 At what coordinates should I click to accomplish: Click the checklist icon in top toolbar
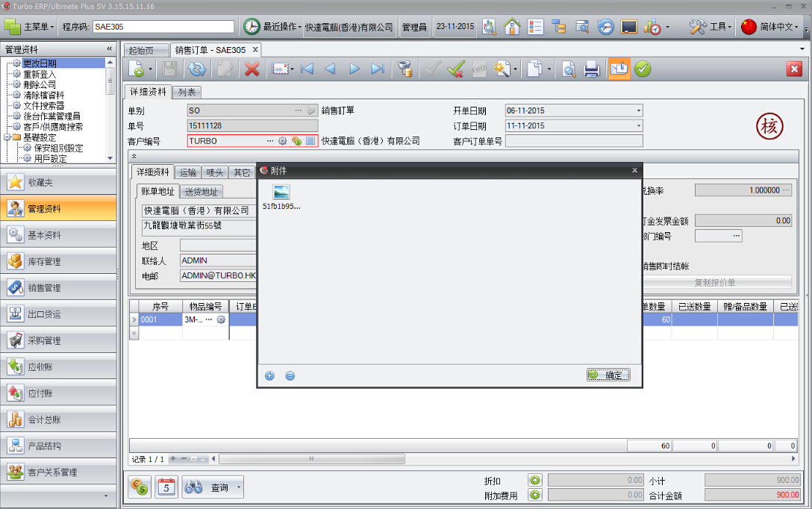[535, 26]
